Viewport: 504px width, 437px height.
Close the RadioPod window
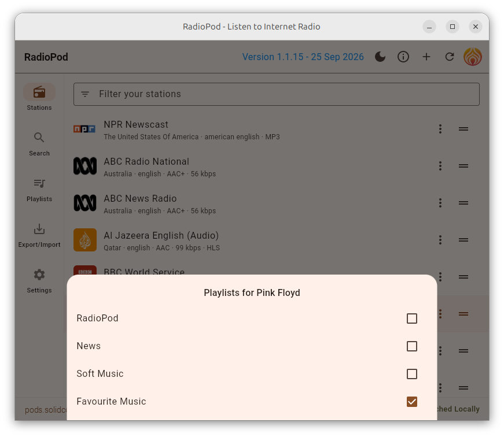click(476, 27)
